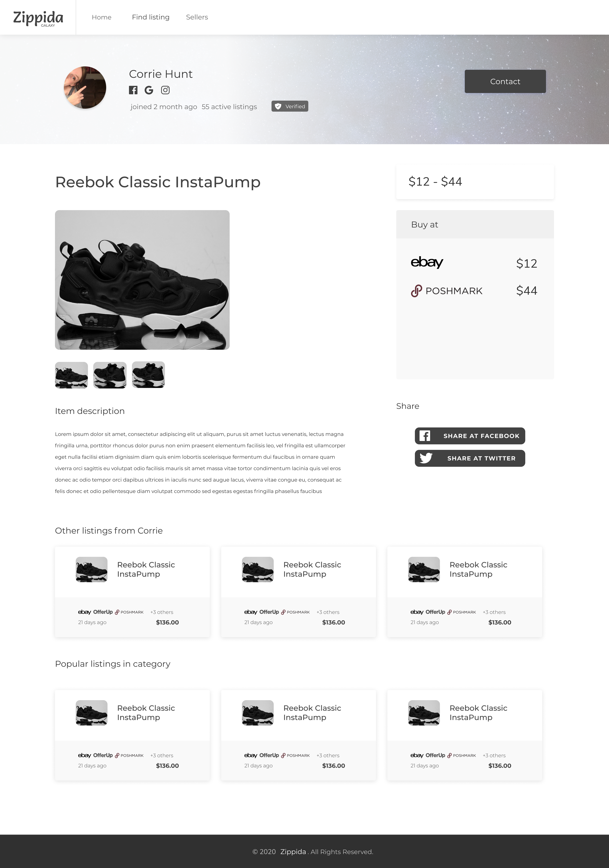The height and width of the screenshot is (868, 609).
Task: Click the Verified shield badge
Action: tap(290, 106)
